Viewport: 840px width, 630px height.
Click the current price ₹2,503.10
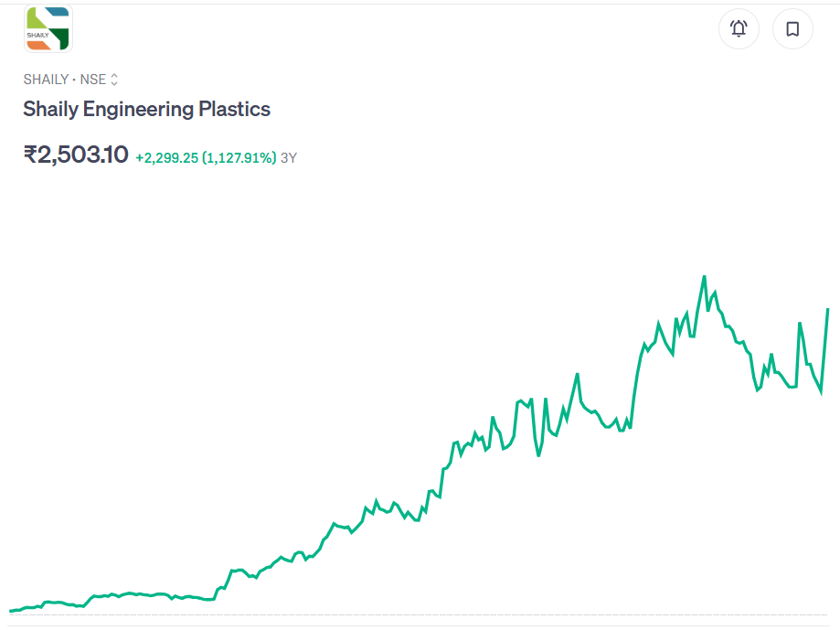(x=75, y=155)
